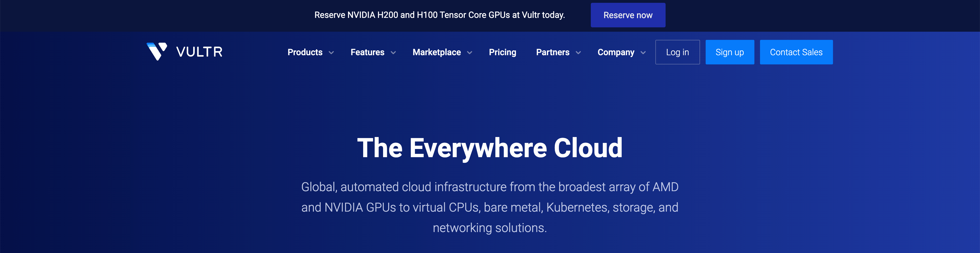Open the Features menu
This screenshot has width=980, height=253.
[367, 52]
